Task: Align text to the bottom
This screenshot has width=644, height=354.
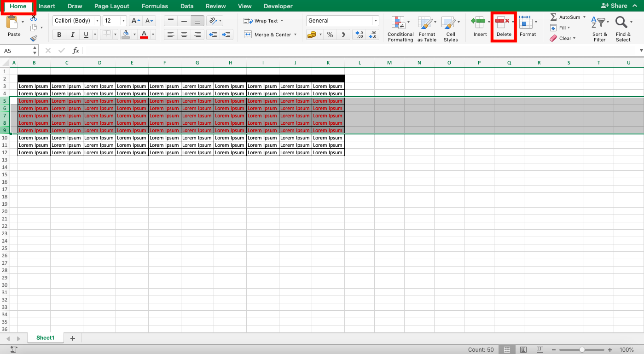Action: coord(197,21)
